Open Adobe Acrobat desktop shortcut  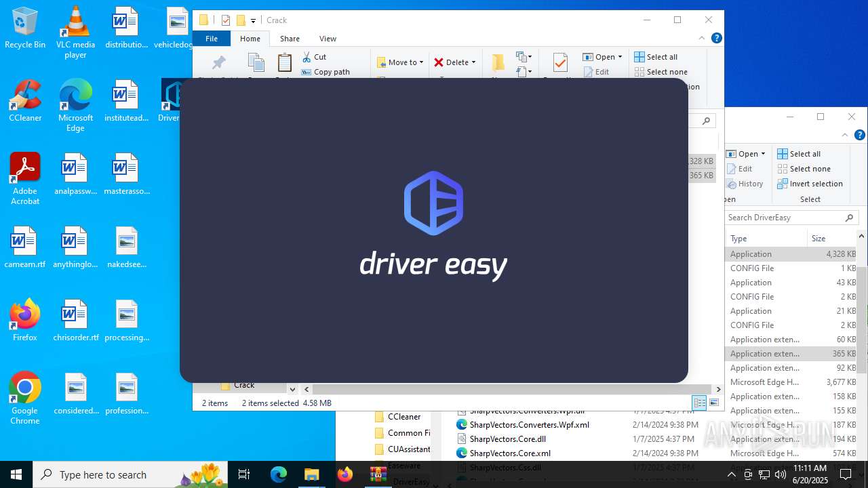pyautogui.click(x=25, y=178)
